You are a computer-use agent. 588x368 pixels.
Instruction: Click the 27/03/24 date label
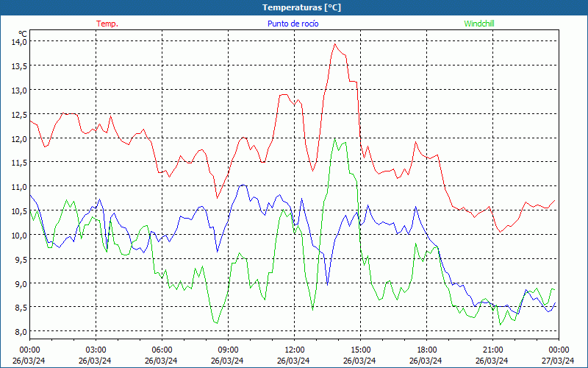click(x=558, y=361)
